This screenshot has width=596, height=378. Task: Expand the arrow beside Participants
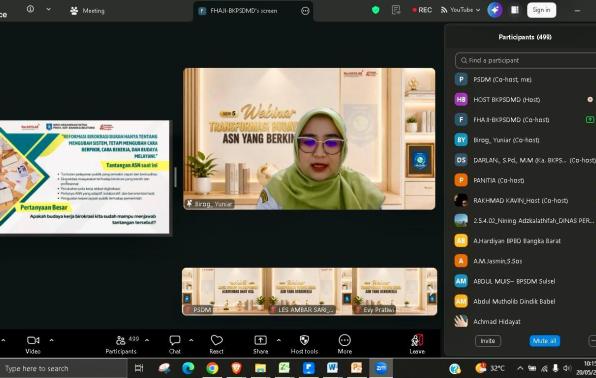(147, 340)
